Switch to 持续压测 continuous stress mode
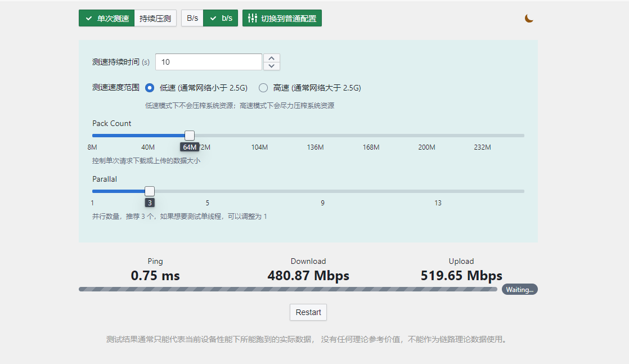The image size is (629, 364). [155, 19]
